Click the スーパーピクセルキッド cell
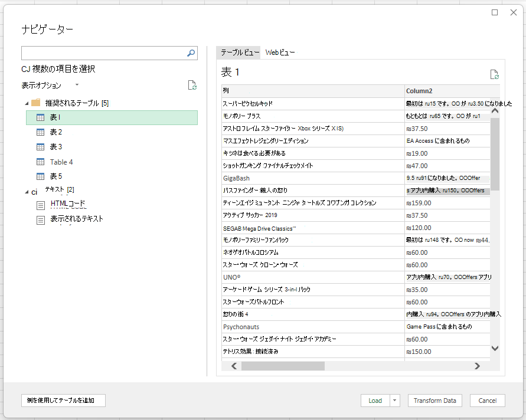The image size is (526, 420). click(313, 104)
